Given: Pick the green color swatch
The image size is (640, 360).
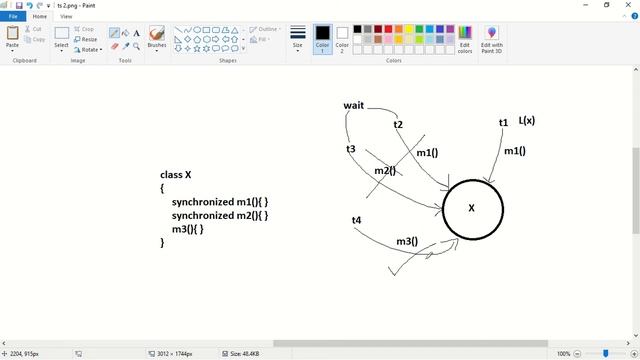Looking at the screenshot, I should [x=419, y=29].
